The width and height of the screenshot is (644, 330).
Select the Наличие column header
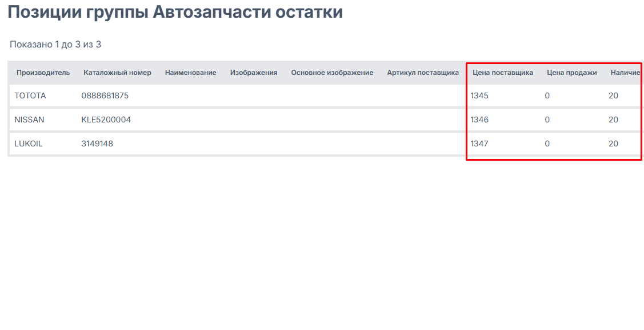pos(625,73)
